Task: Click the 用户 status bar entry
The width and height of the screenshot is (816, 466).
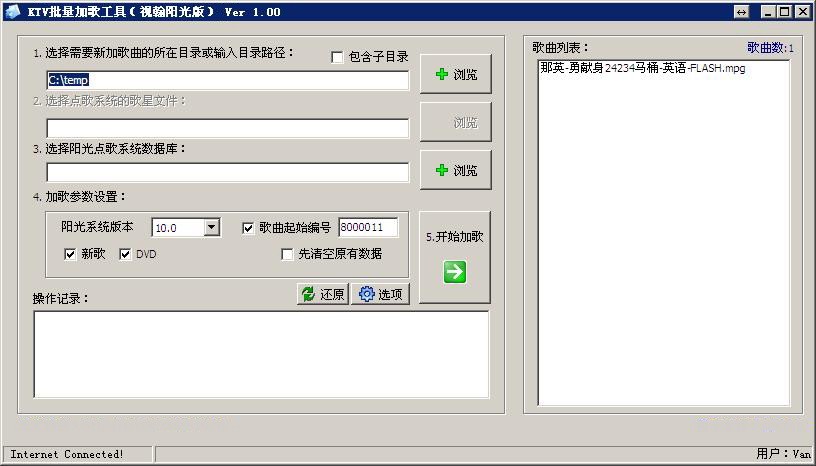Action: (x=784, y=454)
